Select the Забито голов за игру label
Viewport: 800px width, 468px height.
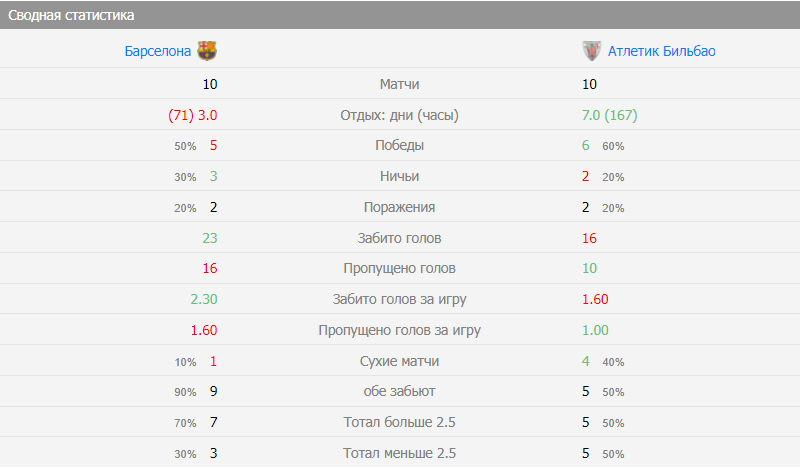(400, 299)
